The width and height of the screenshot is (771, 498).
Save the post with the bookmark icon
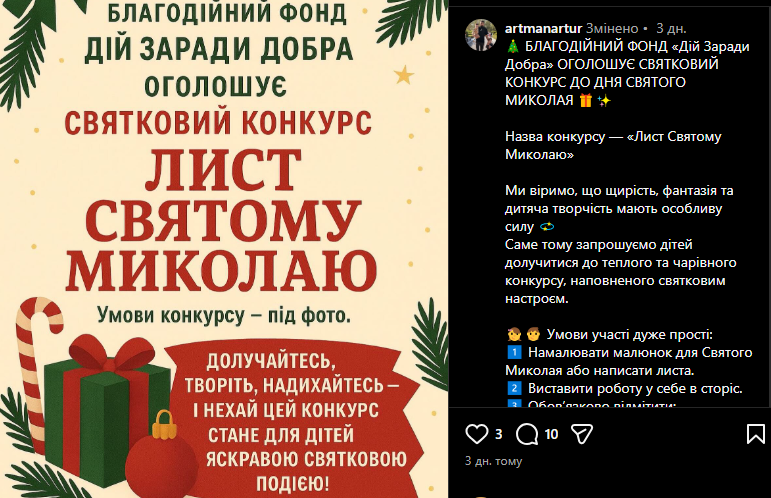pyautogui.click(x=755, y=434)
